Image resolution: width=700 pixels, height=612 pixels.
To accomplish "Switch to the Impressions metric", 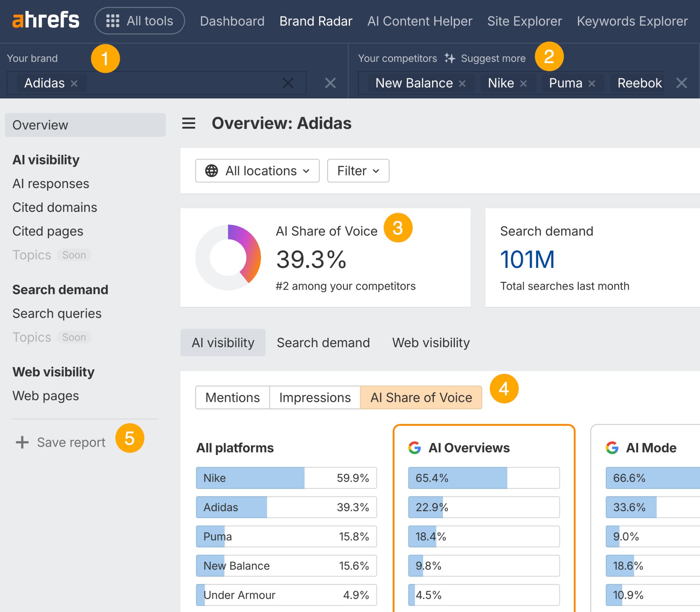I will pos(315,397).
